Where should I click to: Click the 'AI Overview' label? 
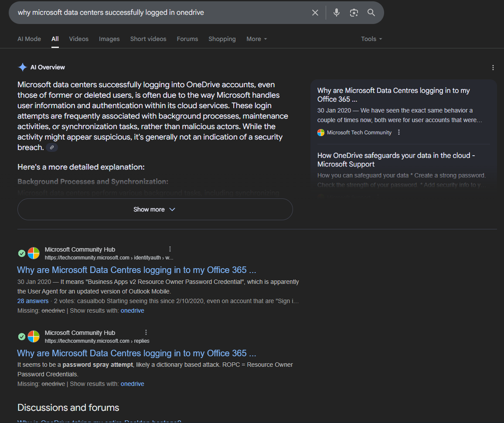pyautogui.click(x=48, y=67)
